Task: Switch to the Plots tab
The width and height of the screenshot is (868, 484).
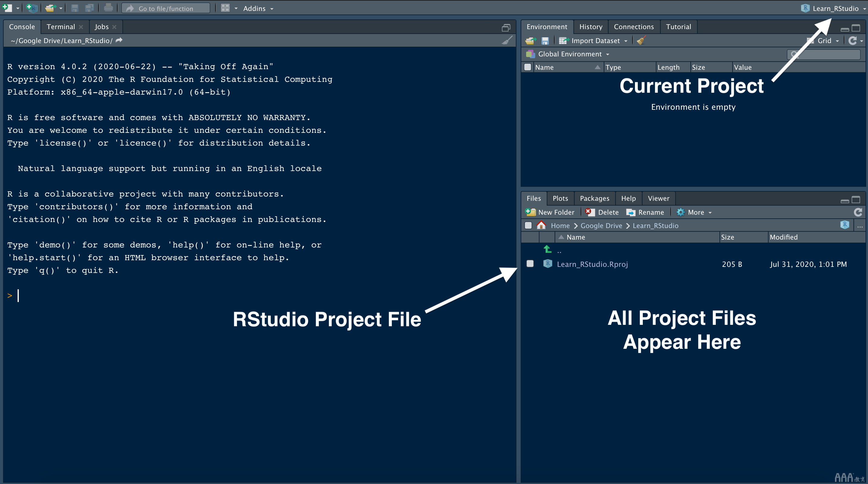Action: coord(561,198)
